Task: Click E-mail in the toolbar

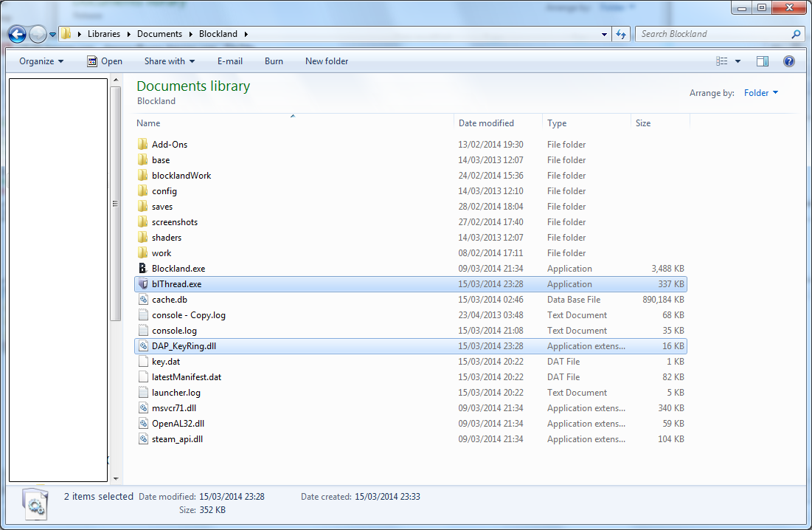Action: tap(230, 61)
